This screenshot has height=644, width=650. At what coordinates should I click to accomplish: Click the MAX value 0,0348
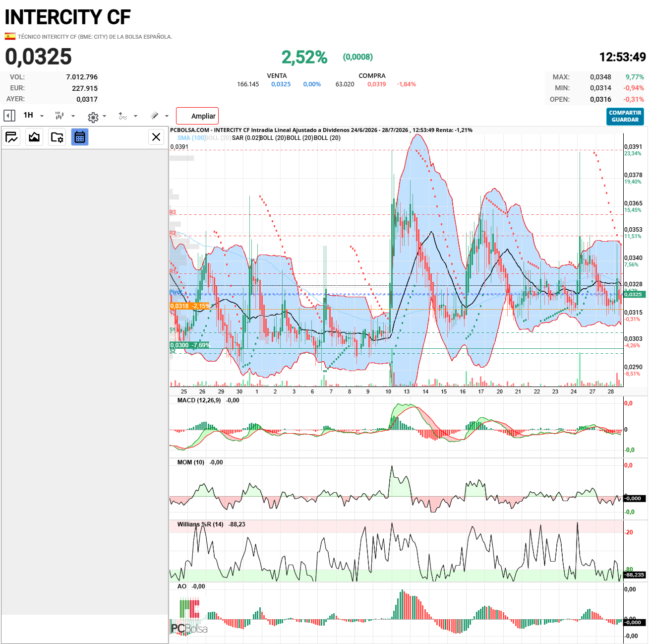600,77
